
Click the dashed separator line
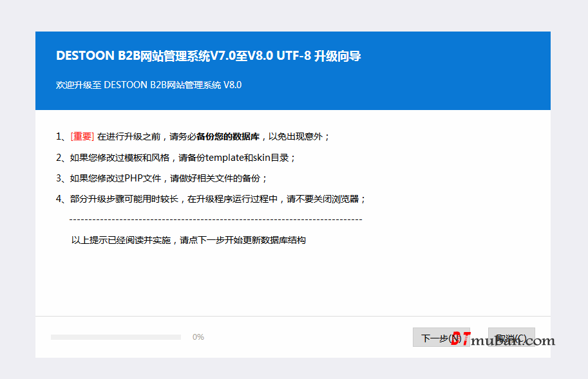[x=215, y=219]
